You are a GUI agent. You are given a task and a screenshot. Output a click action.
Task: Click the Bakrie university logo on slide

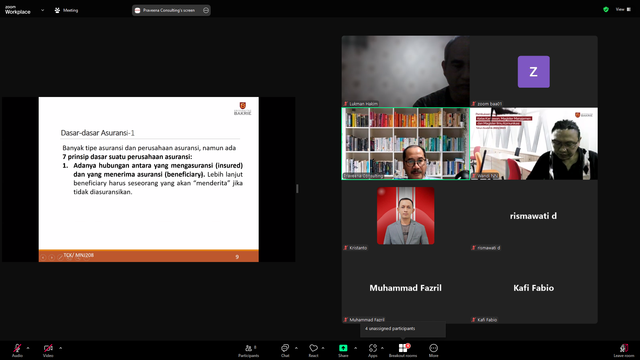coord(242,109)
